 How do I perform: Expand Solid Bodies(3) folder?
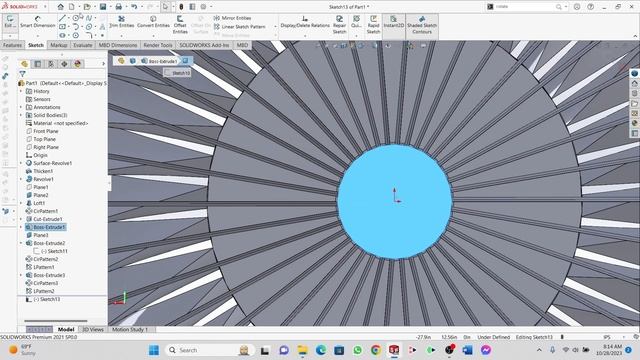(x=21, y=115)
